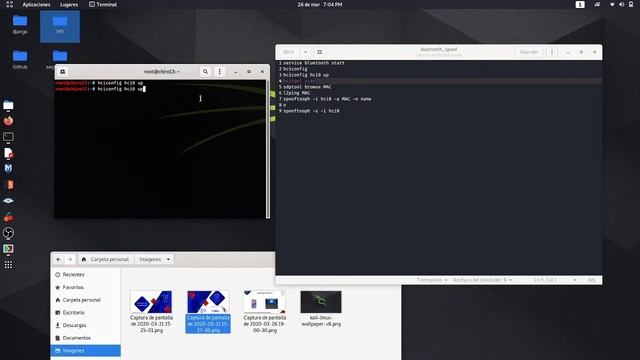The height and width of the screenshot is (360, 640).
Task: Open the terminal's three-dot menu
Action: pos(220,71)
